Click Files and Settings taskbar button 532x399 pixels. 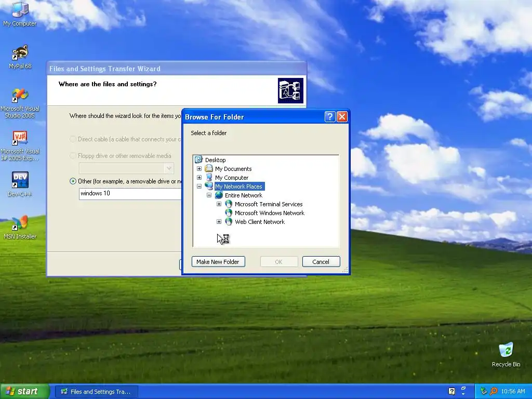tap(97, 392)
